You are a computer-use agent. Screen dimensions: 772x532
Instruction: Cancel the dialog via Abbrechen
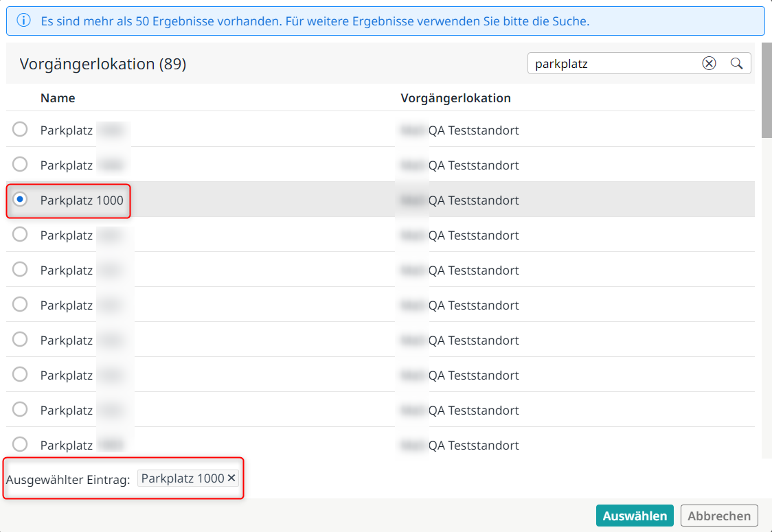718,516
